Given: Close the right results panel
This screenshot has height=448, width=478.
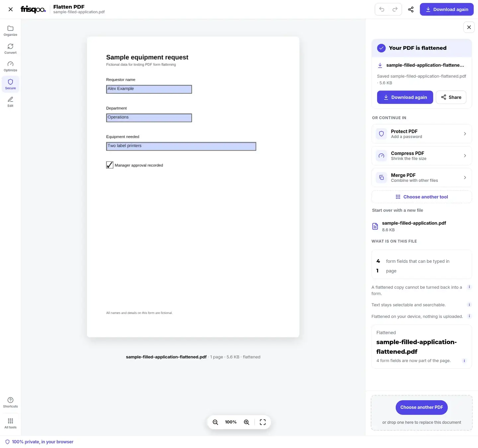Looking at the screenshot, I should point(469,27).
